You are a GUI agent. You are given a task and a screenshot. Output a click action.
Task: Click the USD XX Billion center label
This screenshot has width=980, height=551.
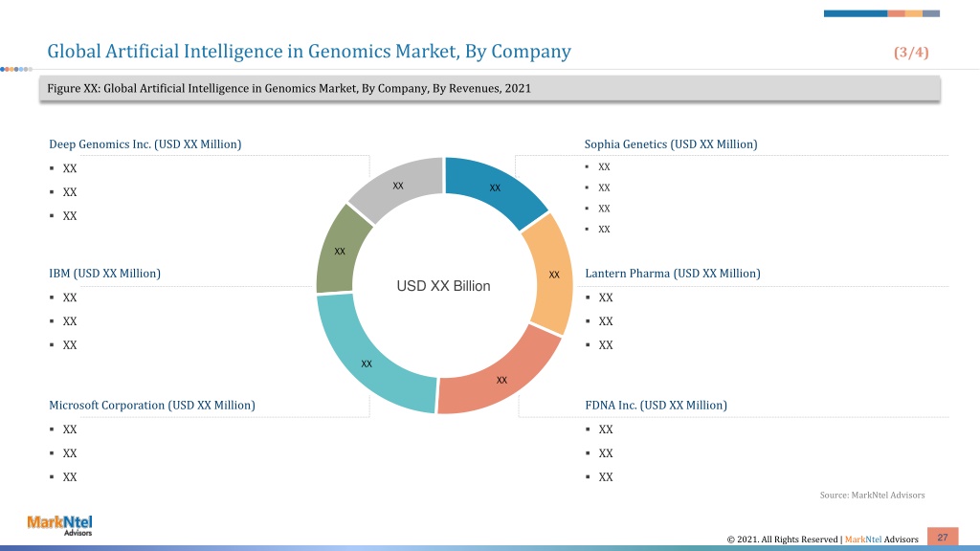coord(444,286)
